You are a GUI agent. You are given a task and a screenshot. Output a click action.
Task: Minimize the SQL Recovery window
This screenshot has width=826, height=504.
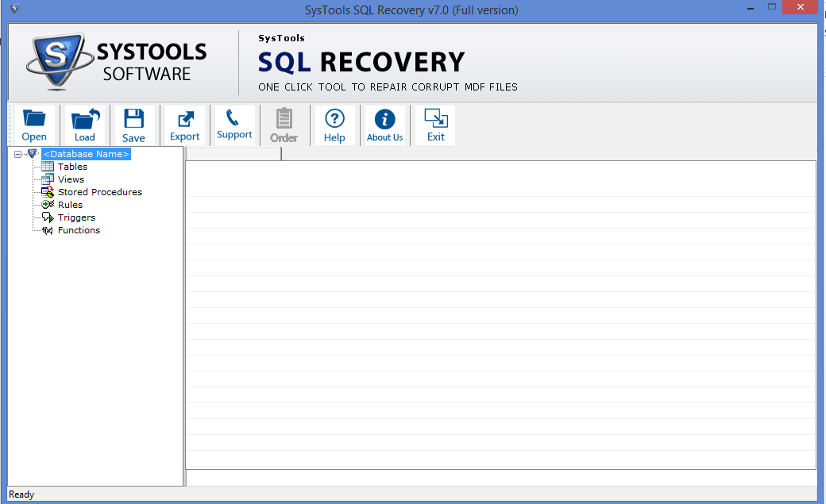tap(751, 8)
